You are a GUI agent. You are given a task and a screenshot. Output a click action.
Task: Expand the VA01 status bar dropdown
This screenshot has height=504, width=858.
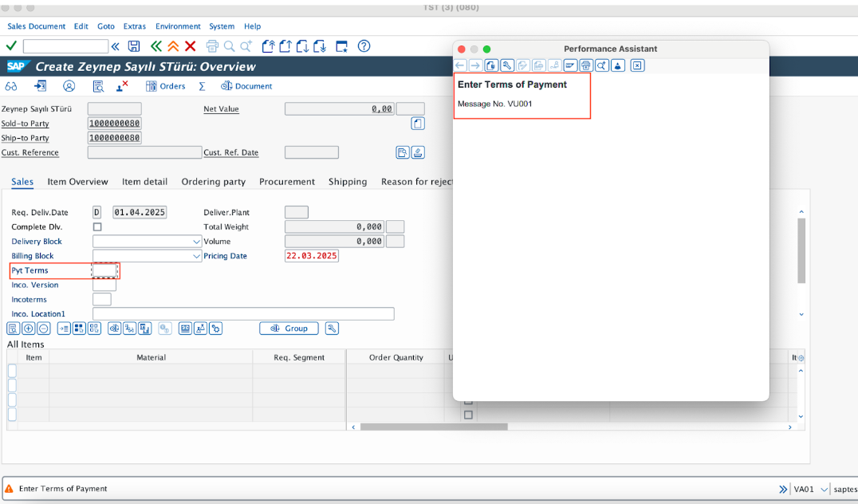(824, 489)
